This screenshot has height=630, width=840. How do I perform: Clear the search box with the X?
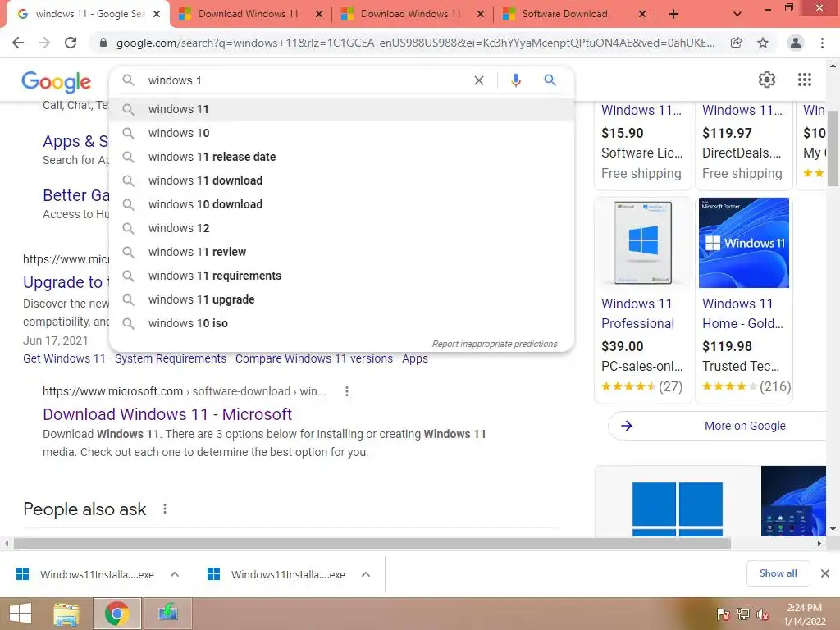coord(479,80)
